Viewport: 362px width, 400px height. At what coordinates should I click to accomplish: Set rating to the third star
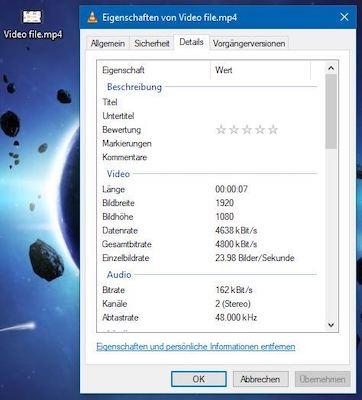click(247, 130)
